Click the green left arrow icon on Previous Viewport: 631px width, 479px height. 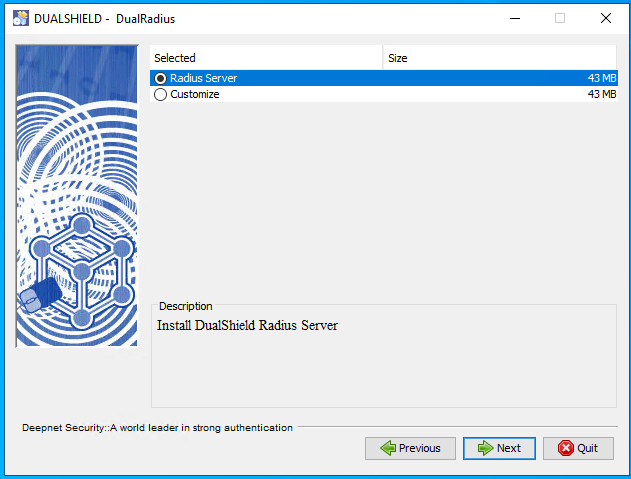point(388,448)
